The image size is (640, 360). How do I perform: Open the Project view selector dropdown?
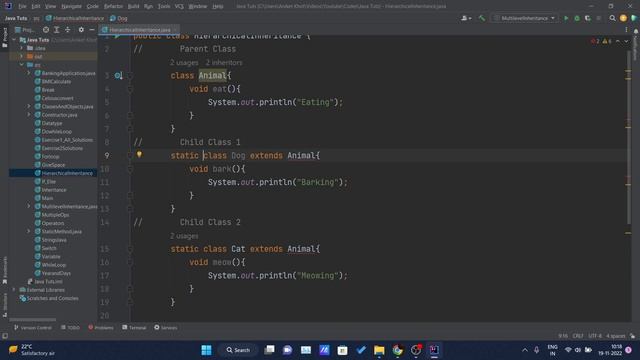[25, 30]
